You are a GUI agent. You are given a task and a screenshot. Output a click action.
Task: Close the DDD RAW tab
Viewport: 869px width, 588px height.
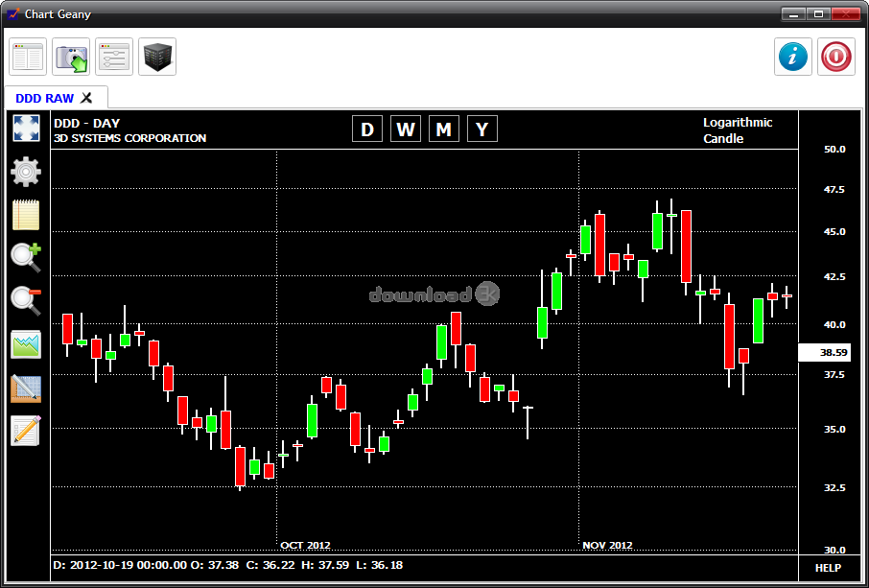point(86,98)
